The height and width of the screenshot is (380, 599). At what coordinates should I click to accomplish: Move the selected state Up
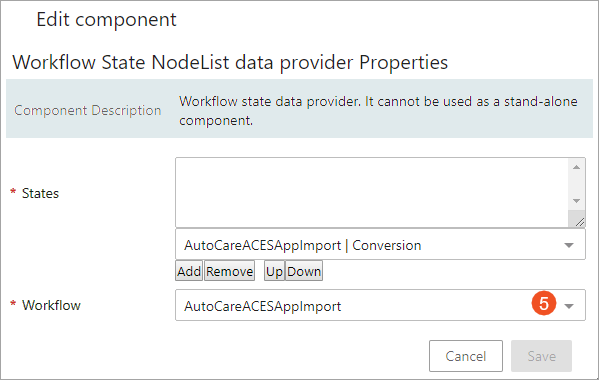274,271
